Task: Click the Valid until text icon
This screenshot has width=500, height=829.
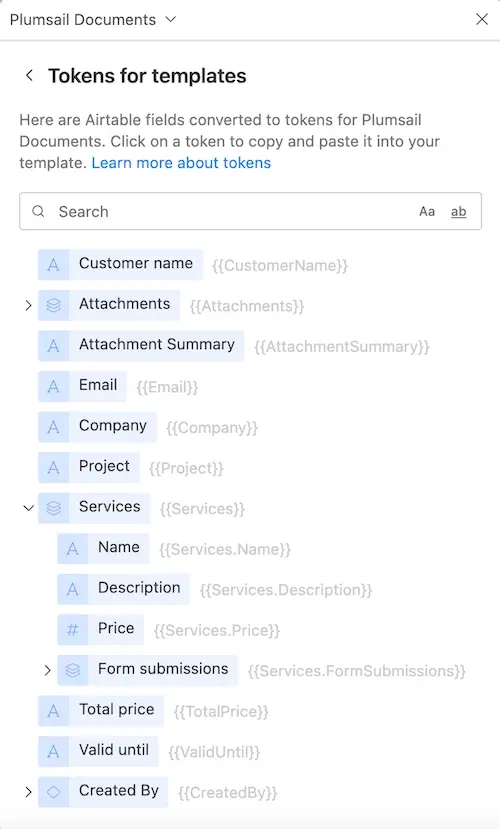Action: (53, 751)
